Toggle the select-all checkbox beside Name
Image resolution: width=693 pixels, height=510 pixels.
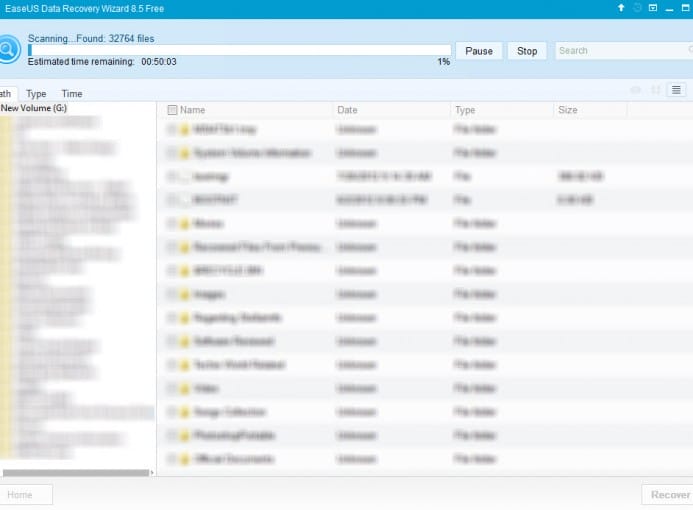coord(172,110)
